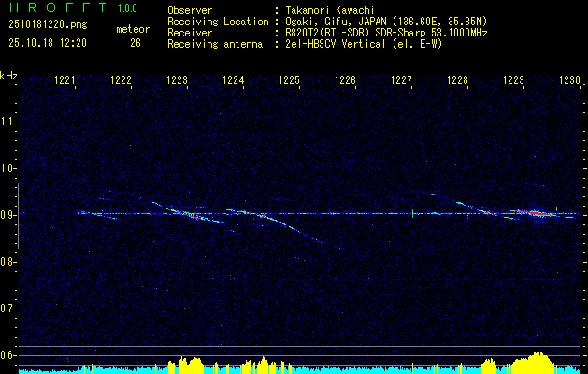Click the HROFFT title text
This screenshot has width=588, height=374.
[58, 7]
